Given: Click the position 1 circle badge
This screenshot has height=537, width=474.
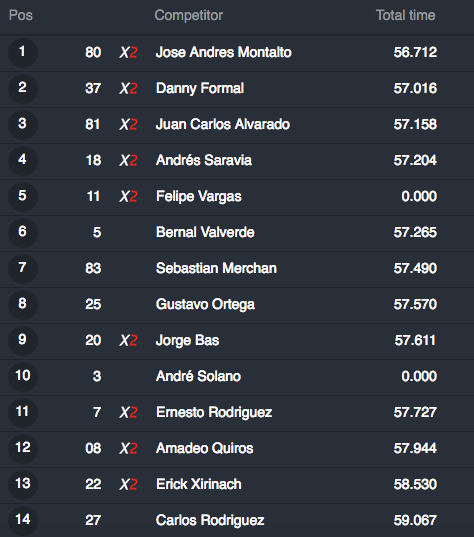Looking at the screenshot, I should 23,53.
